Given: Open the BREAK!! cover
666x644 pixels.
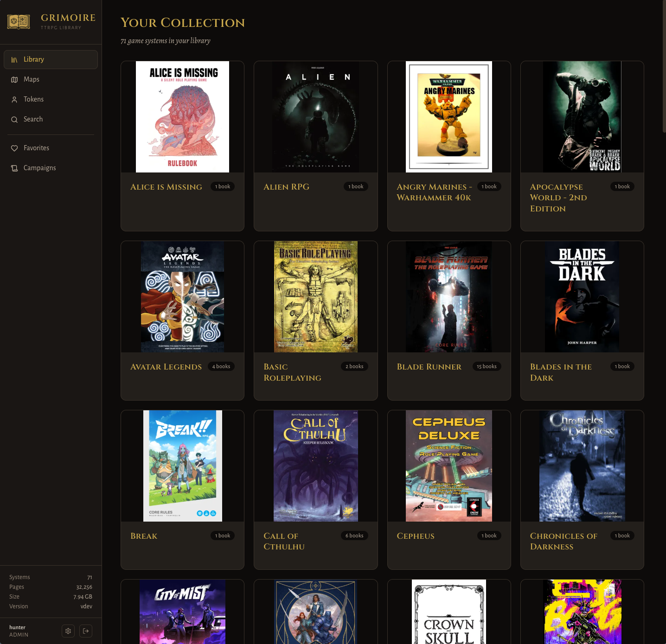Looking at the screenshot, I should 182,466.
